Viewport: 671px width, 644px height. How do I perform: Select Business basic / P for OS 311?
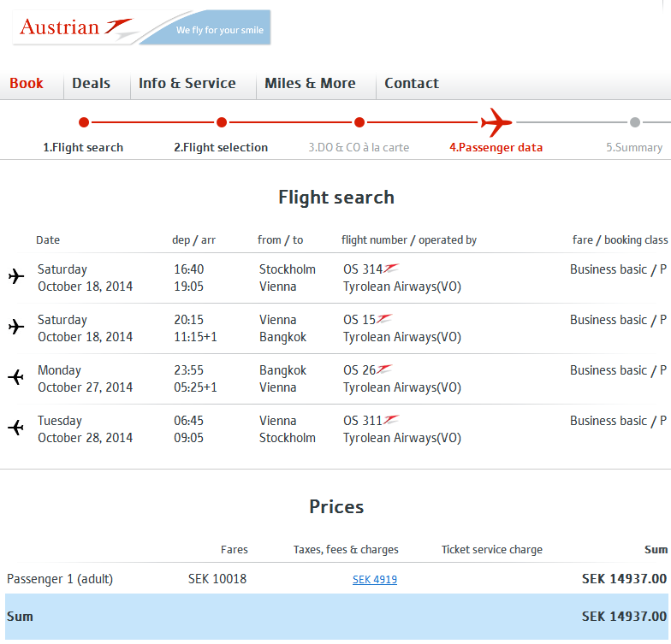[x=618, y=421]
